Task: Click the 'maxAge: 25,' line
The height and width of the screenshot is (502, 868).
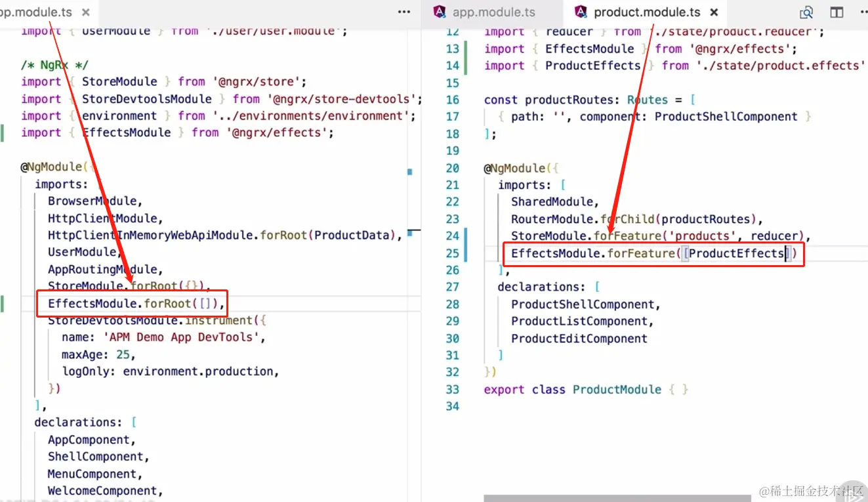Action: 99,355
